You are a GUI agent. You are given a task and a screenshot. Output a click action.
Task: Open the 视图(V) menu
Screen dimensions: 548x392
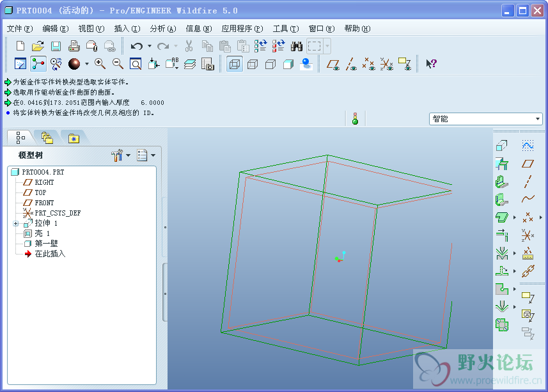point(91,29)
